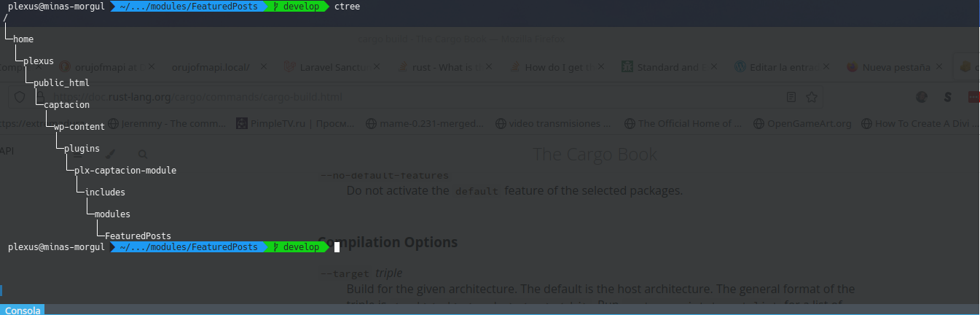Toggle reader view icon in address bar
The width and height of the screenshot is (980, 315).
(x=791, y=96)
